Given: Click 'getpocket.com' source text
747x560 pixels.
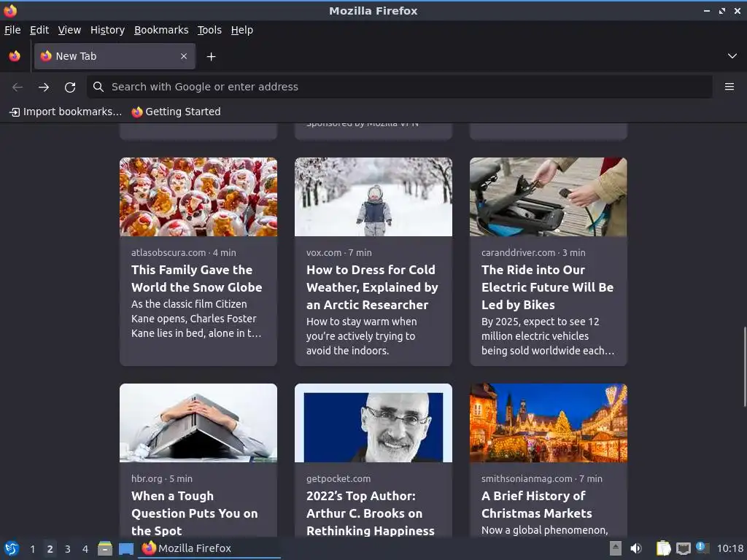Looking at the screenshot, I should click(x=338, y=478).
